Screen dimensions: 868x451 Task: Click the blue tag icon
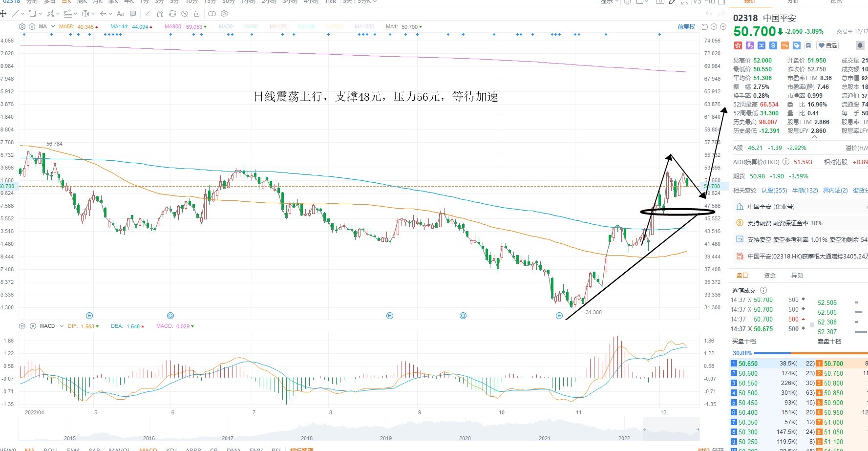tap(797, 45)
